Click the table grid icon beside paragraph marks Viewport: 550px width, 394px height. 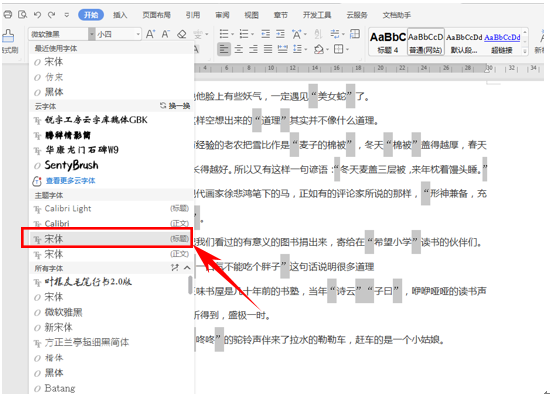[x=355, y=34]
